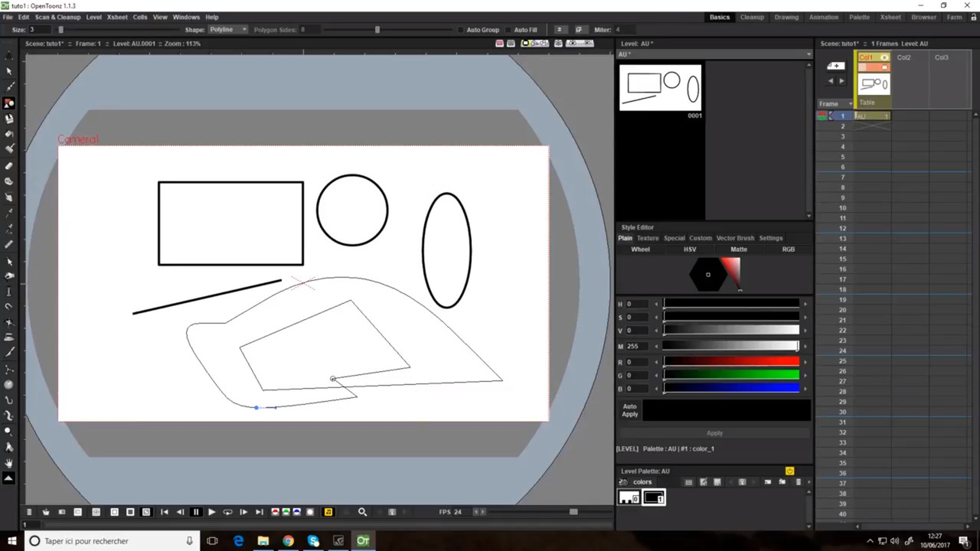Enable the Auto Fill checkbox
The image size is (980, 551).
(508, 30)
